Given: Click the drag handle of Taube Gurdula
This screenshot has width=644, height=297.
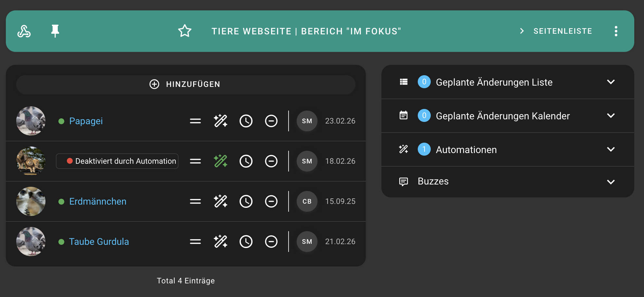Looking at the screenshot, I should (x=195, y=242).
